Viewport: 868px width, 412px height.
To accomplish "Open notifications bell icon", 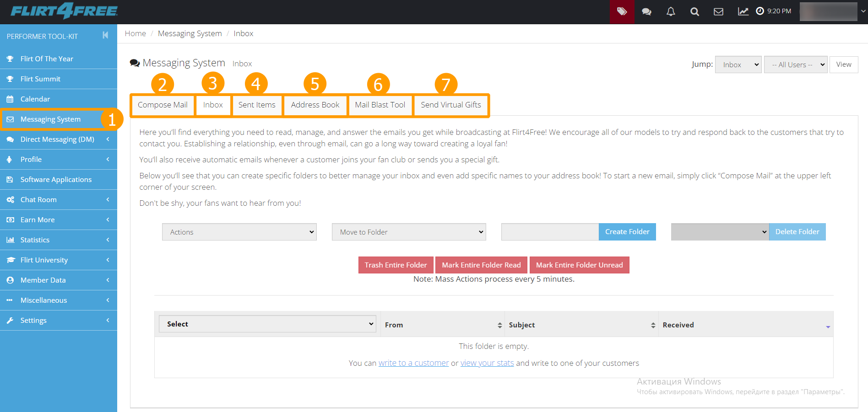I will coord(671,12).
